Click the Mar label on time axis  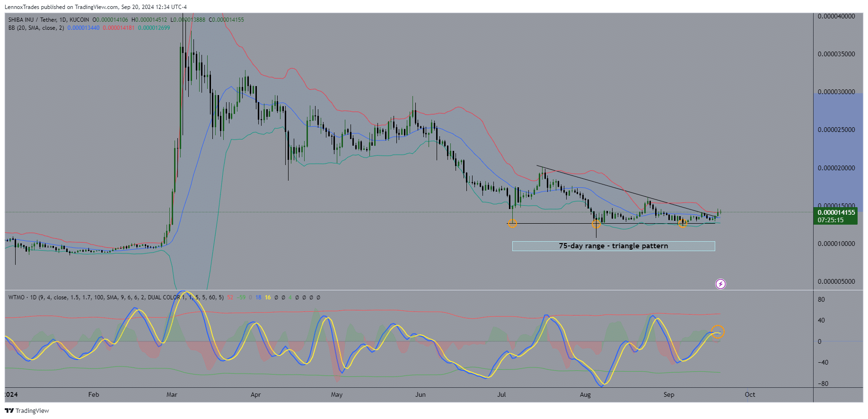pyautogui.click(x=172, y=394)
